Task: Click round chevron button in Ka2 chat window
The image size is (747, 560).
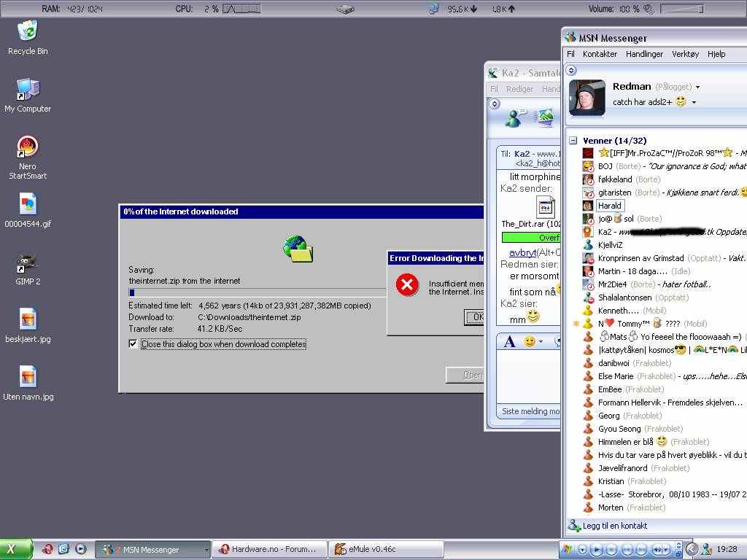Action: (x=495, y=104)
